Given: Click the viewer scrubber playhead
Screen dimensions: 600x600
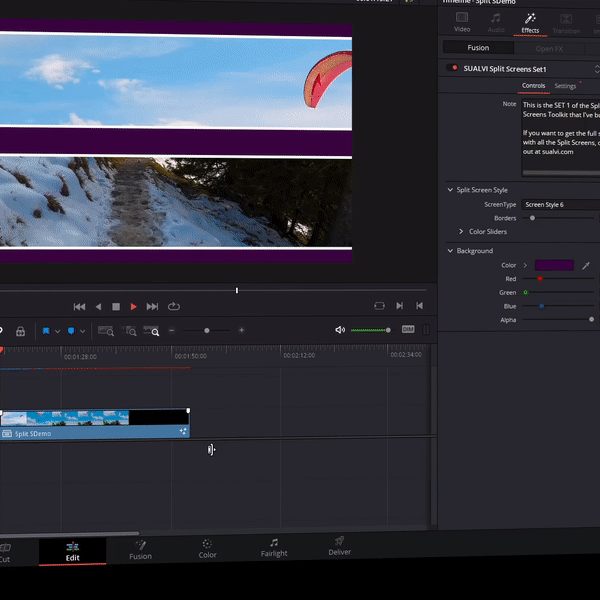Looking at the screenshot, I should tap(237, 290).
